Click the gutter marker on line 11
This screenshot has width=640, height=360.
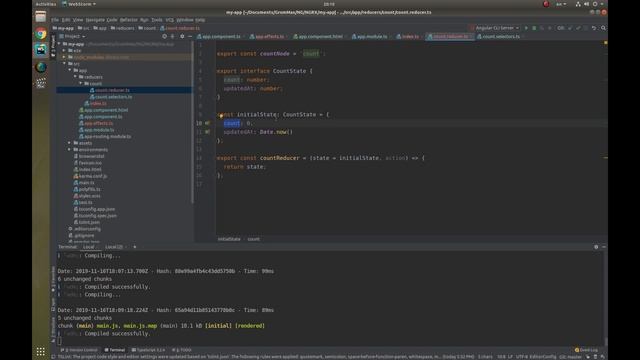click(x=207, y=132)
